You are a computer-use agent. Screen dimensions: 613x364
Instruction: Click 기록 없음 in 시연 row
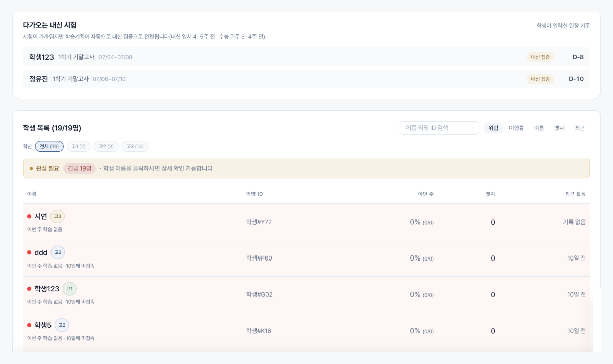coord(574,222)
